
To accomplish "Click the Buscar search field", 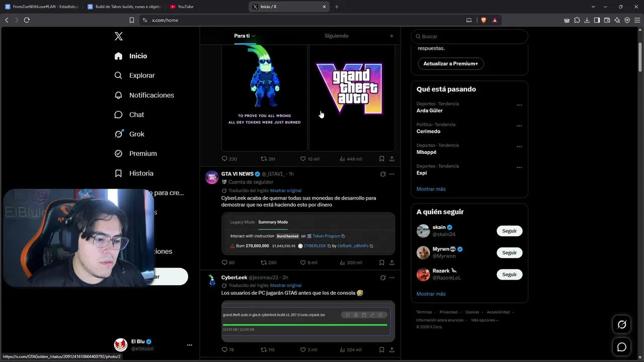I will pos(469,36).
